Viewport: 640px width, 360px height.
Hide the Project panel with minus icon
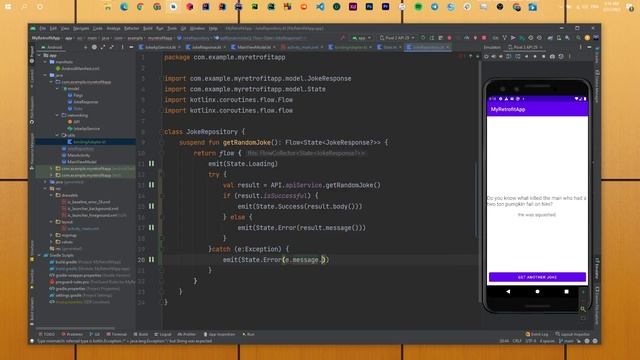pyautogui.click(x=131, y=47)
